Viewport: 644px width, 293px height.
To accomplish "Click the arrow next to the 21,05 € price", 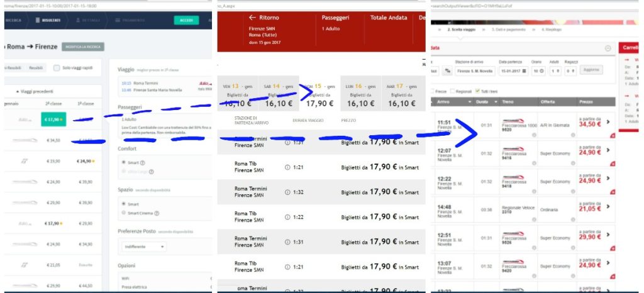I will click(608, 208).
